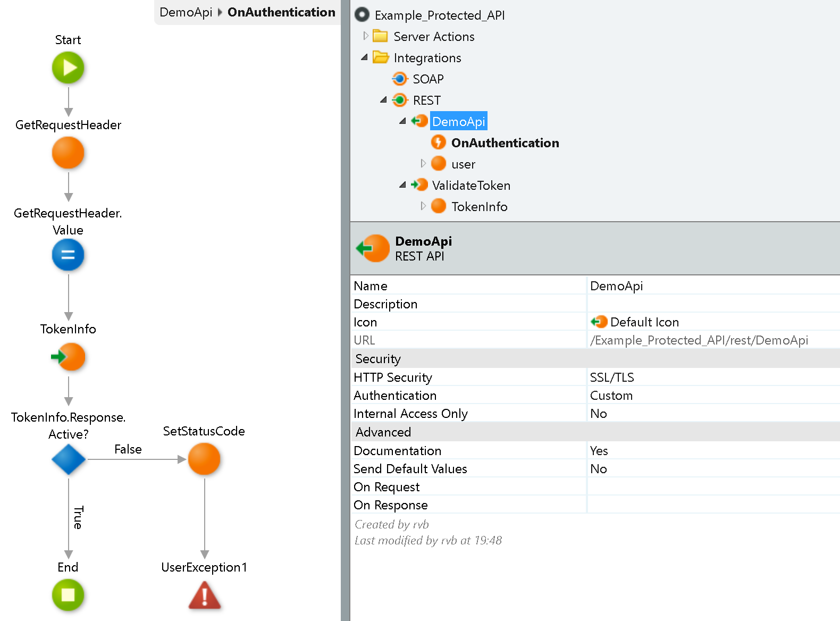Select the green Start node in the flow

click(x=68, y=68)
